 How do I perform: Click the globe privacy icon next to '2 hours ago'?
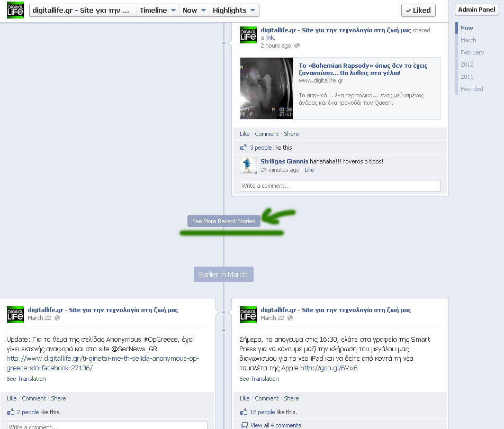click(297, 45)
